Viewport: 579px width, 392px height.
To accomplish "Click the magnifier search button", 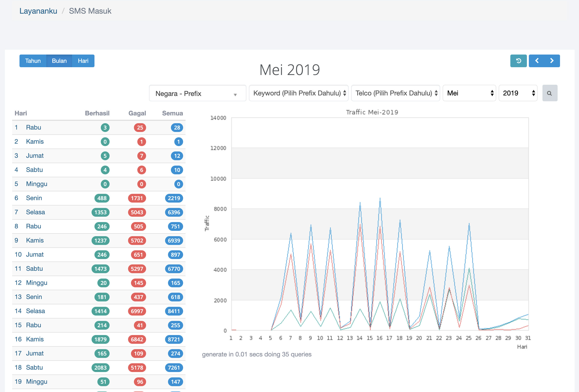I will (550, 93).
